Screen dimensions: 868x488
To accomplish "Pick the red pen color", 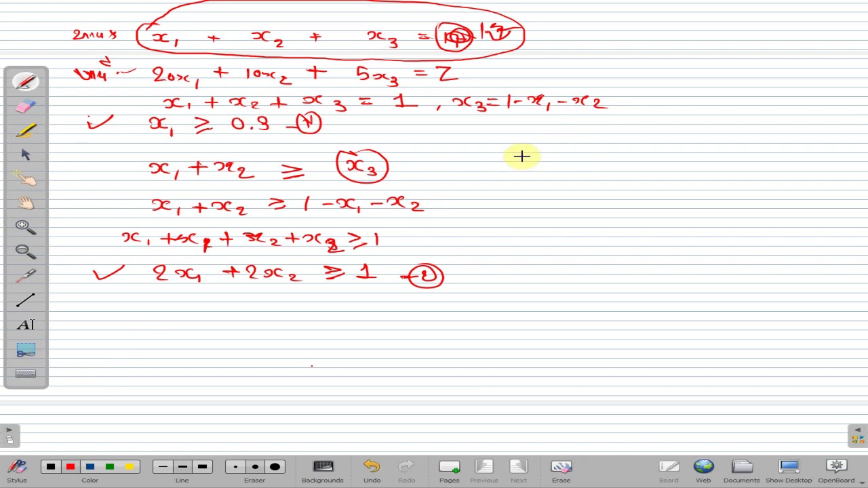I will tap(71, 466).
